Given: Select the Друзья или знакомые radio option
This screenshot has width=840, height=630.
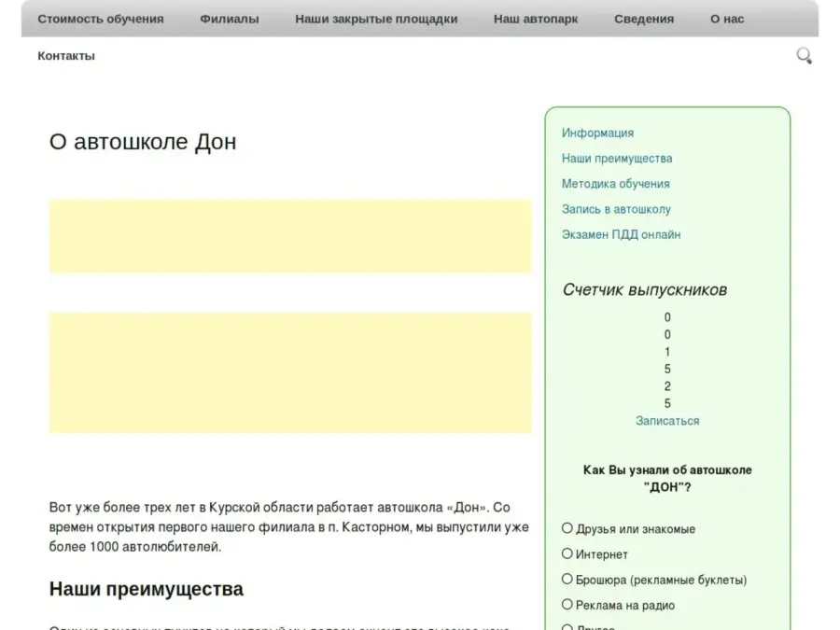Looking at the screenshot, I should tap(567, 528).
